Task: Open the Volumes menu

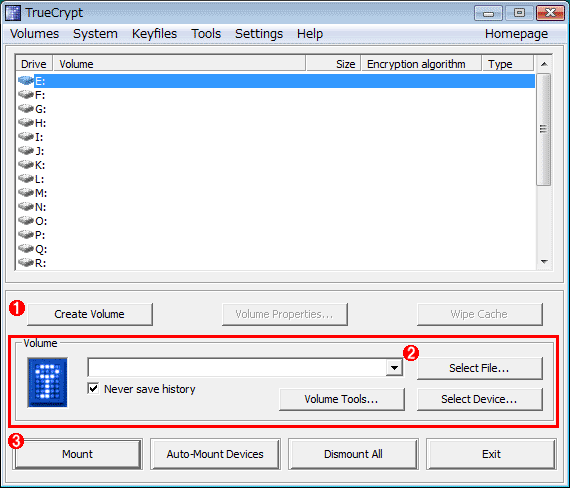Action: click(x=35, y=34)
